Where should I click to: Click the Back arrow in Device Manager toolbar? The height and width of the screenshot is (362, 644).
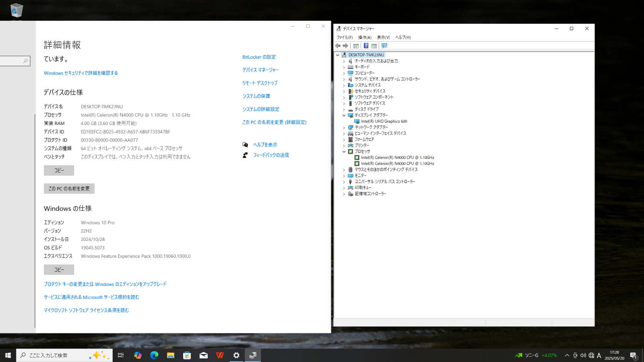tap(338, 46)
